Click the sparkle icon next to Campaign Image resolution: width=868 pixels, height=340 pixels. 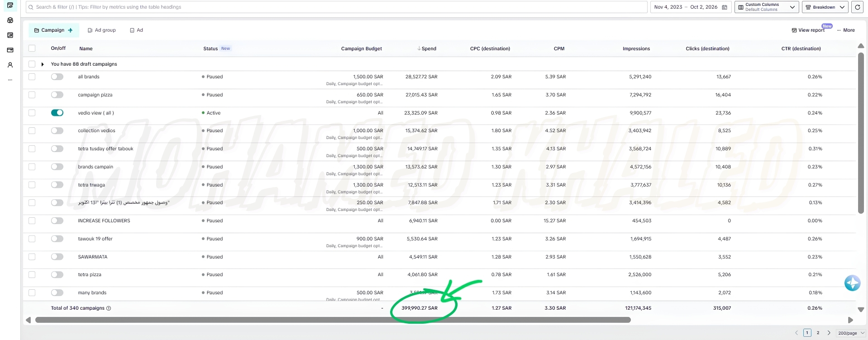pyautogui.click(x=70, y=30)
